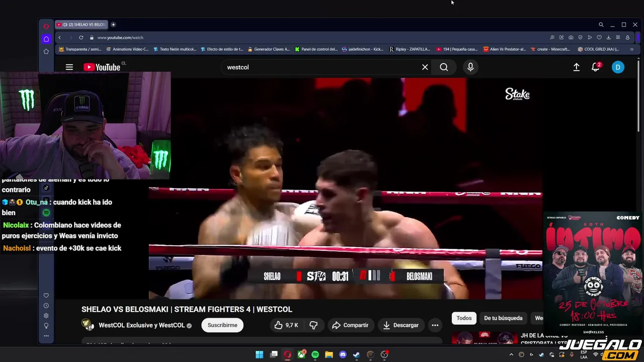Dislike the video
This screenshot has width=644, height=362.
[x=313, y=325]
